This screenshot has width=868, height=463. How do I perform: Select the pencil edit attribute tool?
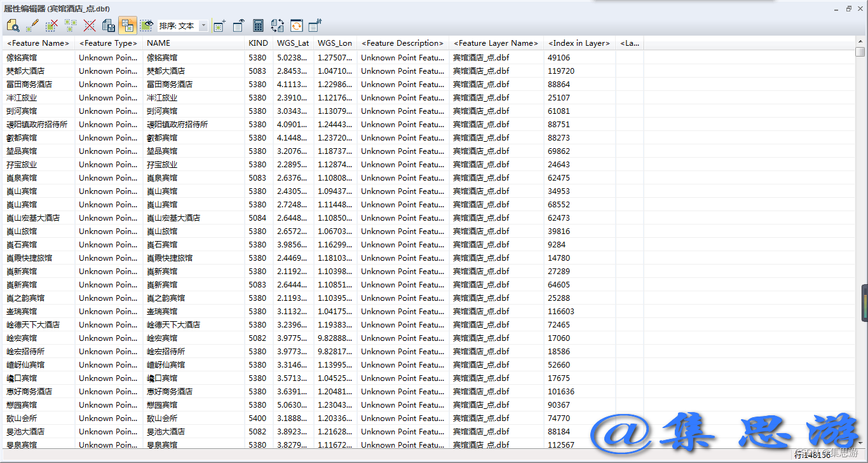(32, 25)
